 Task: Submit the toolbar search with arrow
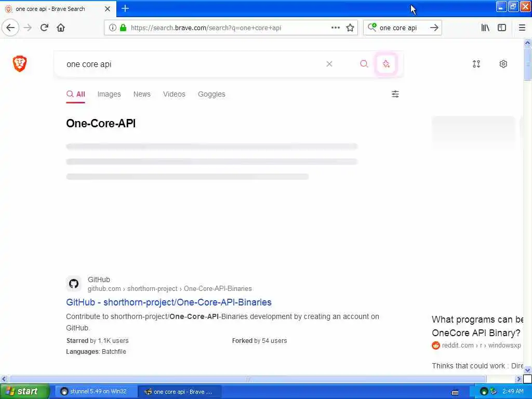(x=434, y=28)
